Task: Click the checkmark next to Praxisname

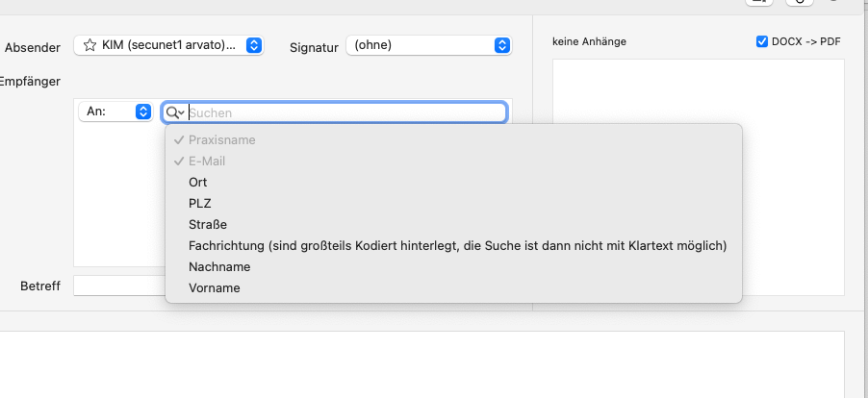Action: [x=178, y=139]
